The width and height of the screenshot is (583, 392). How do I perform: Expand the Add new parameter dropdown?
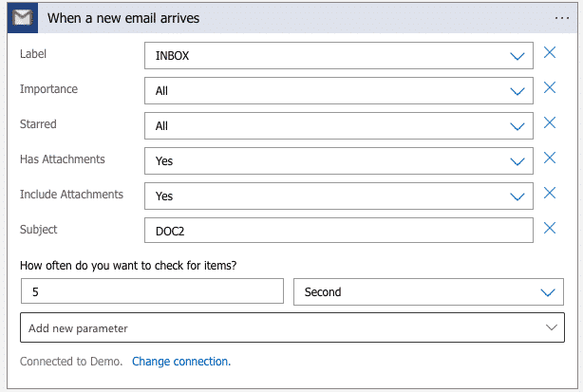tap(291, 327)
